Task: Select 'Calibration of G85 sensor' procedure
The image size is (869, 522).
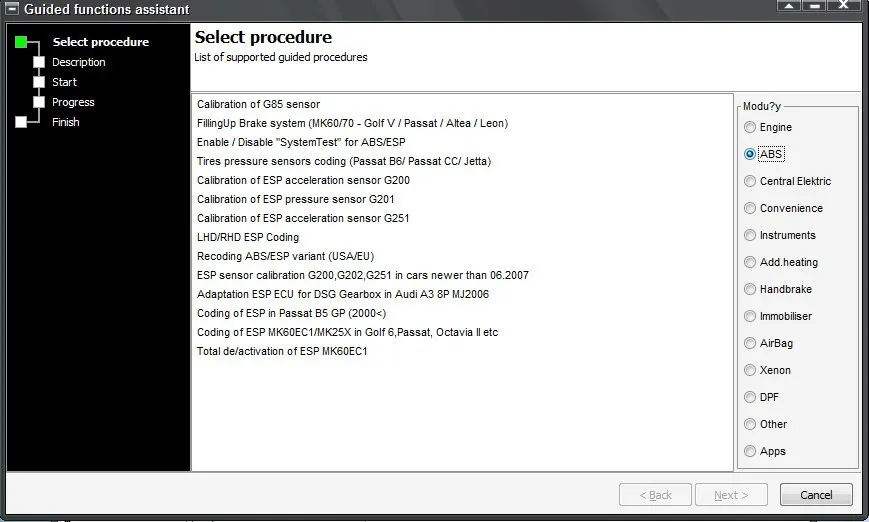Action: click(x=258, y=104)
